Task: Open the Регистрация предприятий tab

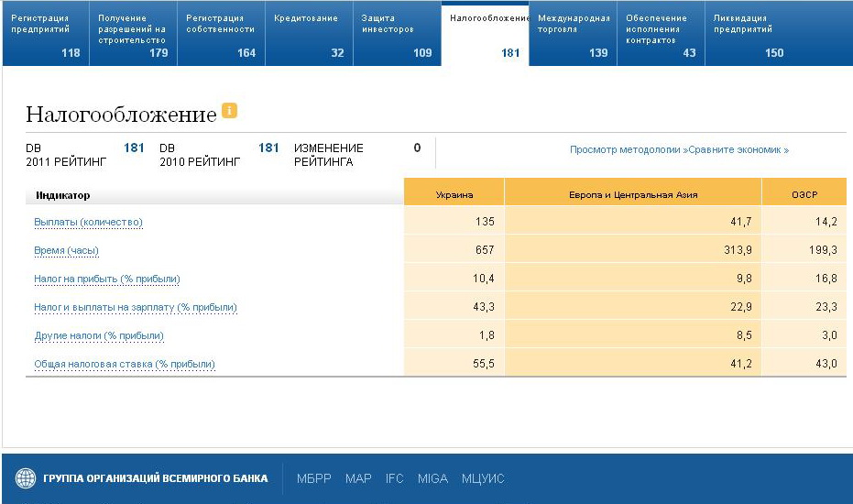Action: [45, 35]
